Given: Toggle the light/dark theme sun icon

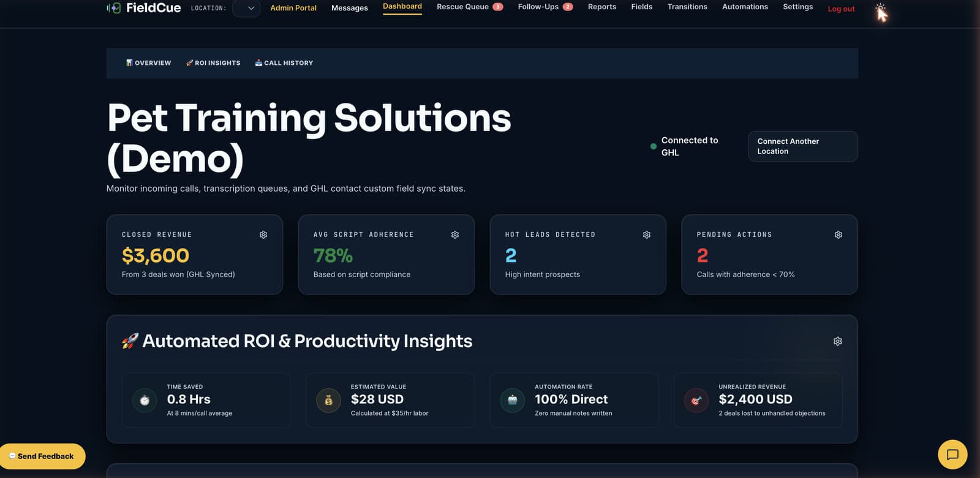Looking at the screenshot, I should coord(880,9).
